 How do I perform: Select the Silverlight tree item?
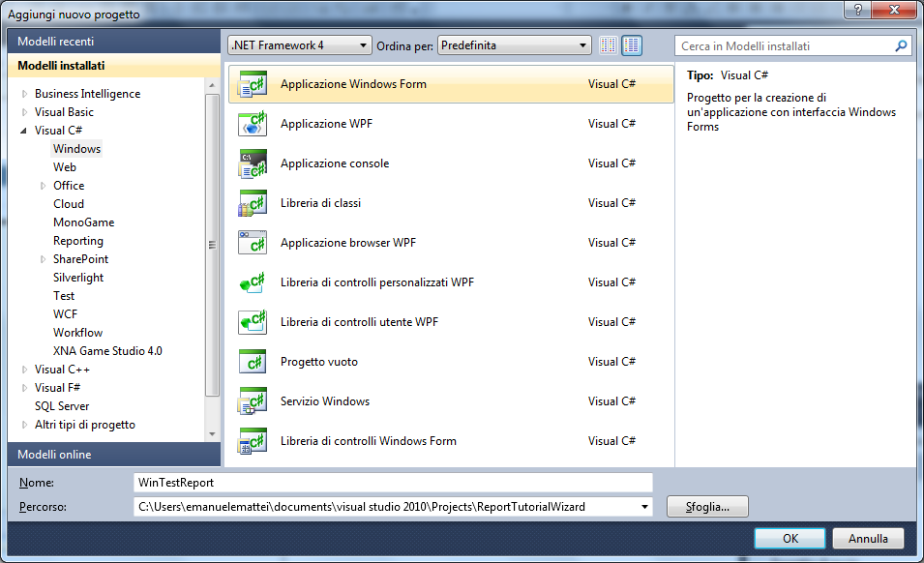[78, 278]
